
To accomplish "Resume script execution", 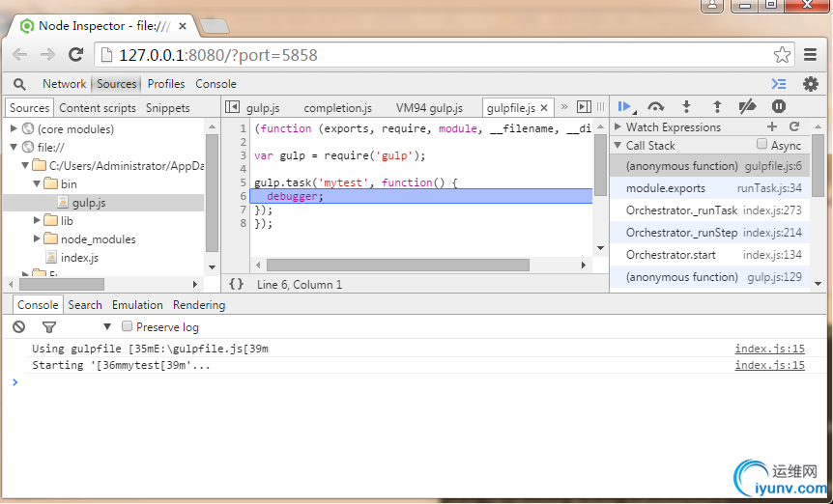I will pyautogui.click(x=626, y=106).
